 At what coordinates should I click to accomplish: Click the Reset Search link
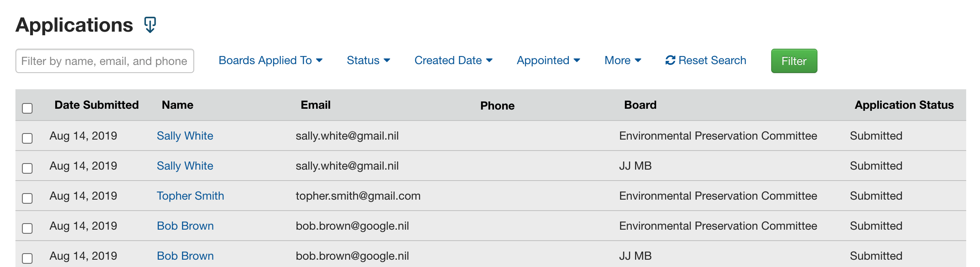pyautogui.click(x=712, y=60)
